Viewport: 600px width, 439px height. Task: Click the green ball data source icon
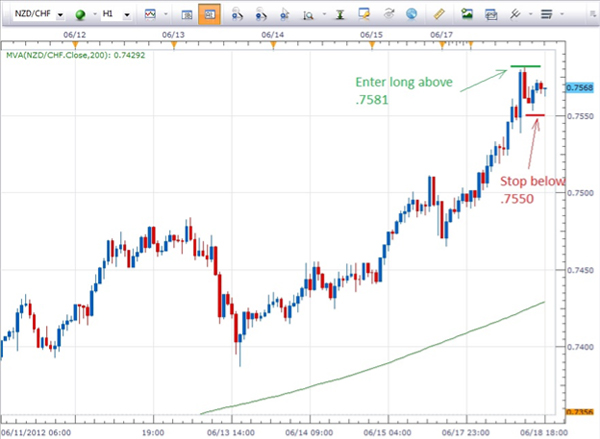81,15
